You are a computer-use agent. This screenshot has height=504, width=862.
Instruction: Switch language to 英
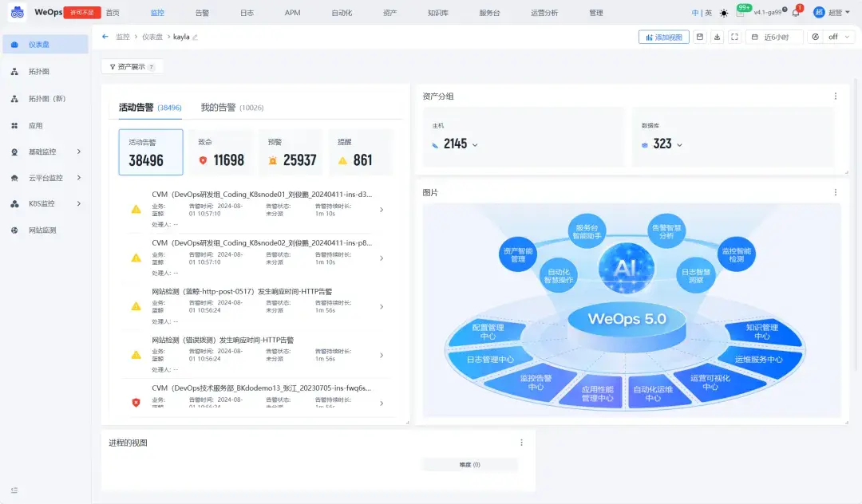[708, 13]
